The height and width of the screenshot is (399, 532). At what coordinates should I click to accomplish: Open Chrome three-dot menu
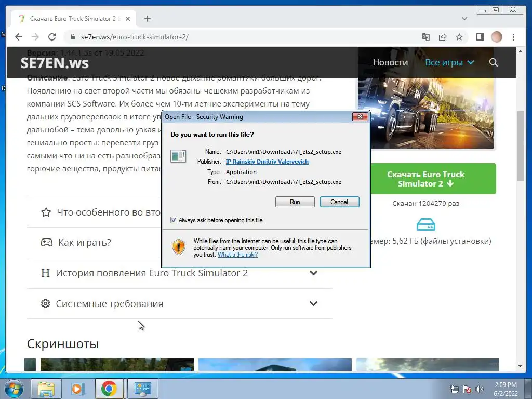click(x=513, y=37)
